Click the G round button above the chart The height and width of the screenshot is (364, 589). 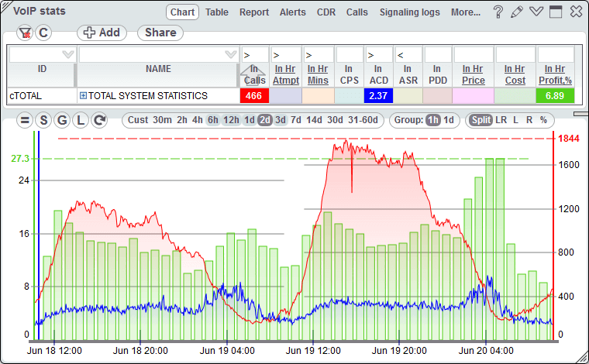point(62,120)
